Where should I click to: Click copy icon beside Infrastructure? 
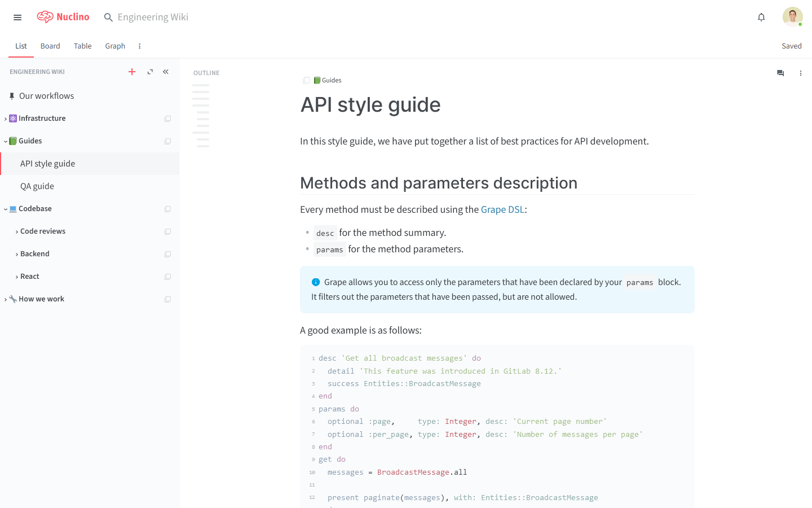[167, 119]
